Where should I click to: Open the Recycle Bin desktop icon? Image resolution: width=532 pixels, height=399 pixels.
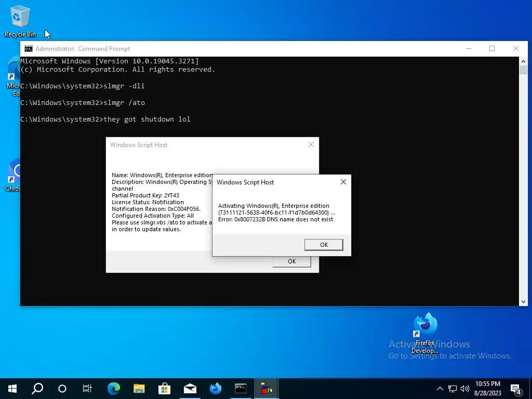[20, 21]
